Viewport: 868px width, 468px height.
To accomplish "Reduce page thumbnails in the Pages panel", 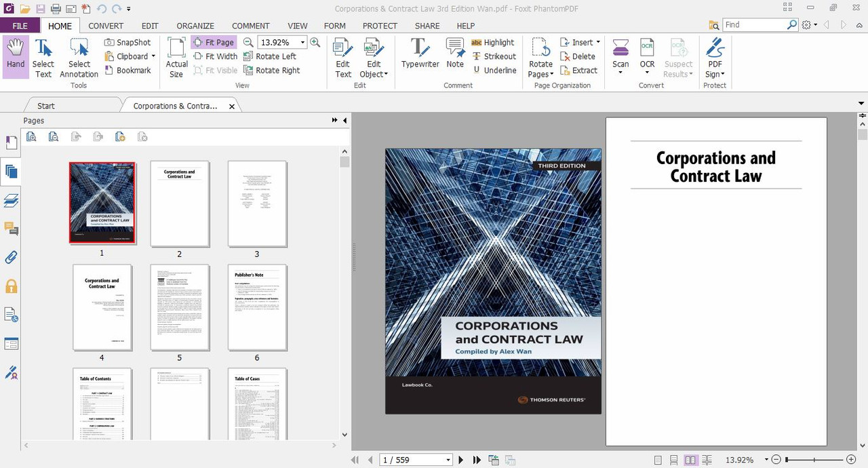I will click(x=54, y=136).
